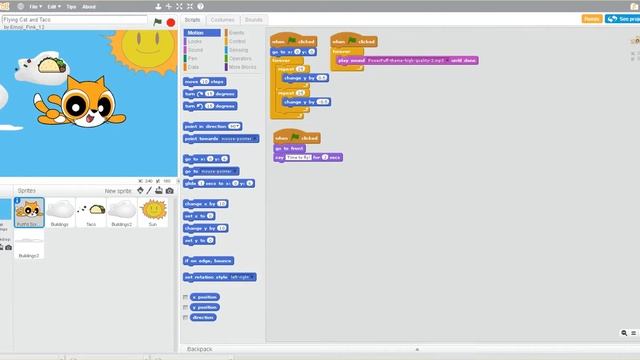
Task: Click the zoom magnifier in scripts area
Action: (x=624, y=333)
